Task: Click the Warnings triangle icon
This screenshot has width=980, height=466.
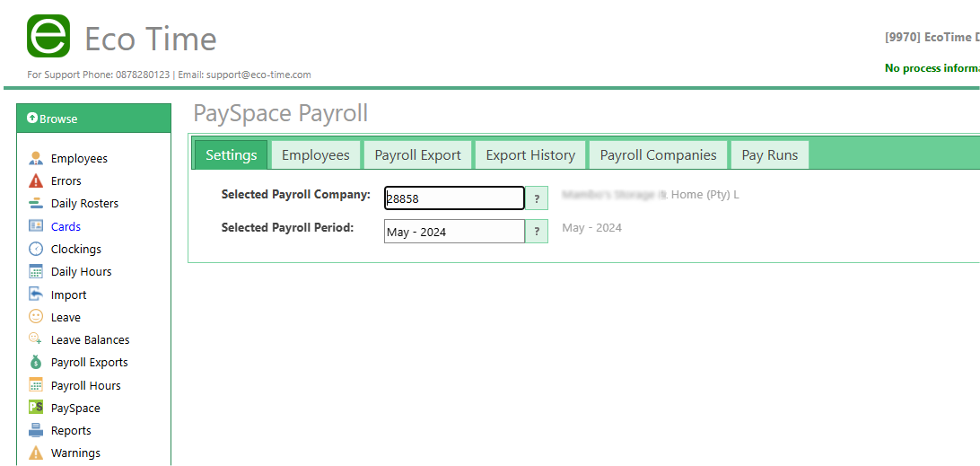Action: (36, 453)
